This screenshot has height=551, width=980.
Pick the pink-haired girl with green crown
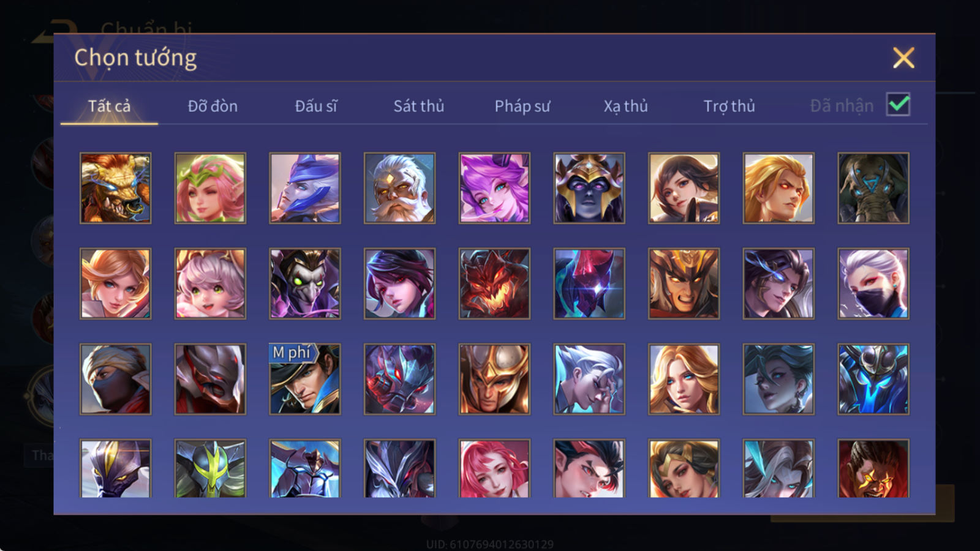(210, 188)
